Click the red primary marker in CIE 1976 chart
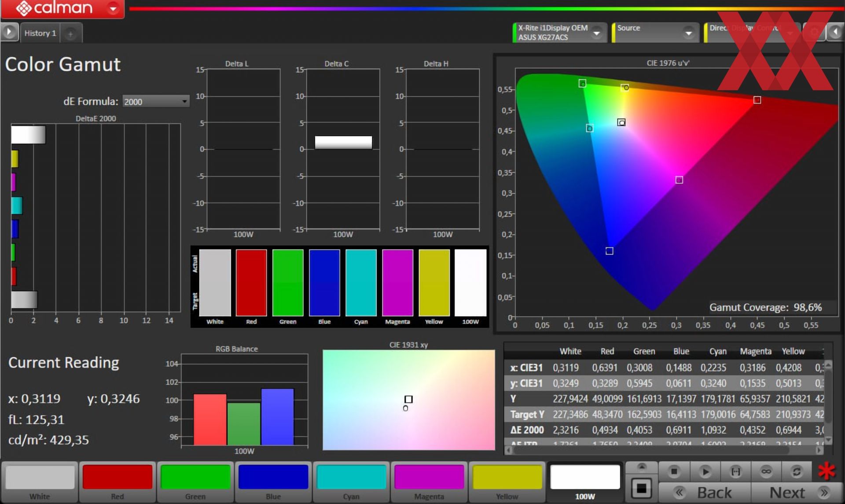Image resolution: width=845 pixels, height=504 pixels. click(757, 100)
